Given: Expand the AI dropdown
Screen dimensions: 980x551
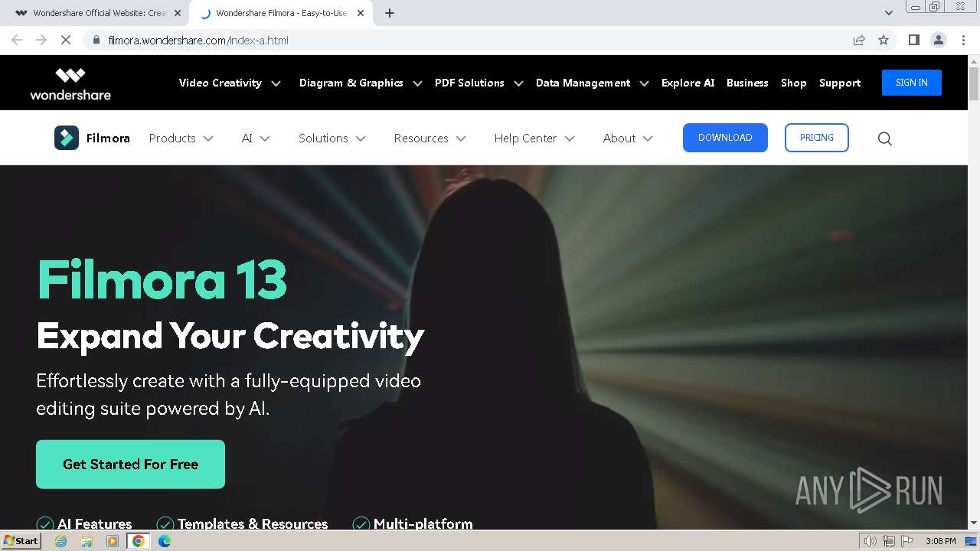Looking at the screenshot, I should click(x=256, y=139).
